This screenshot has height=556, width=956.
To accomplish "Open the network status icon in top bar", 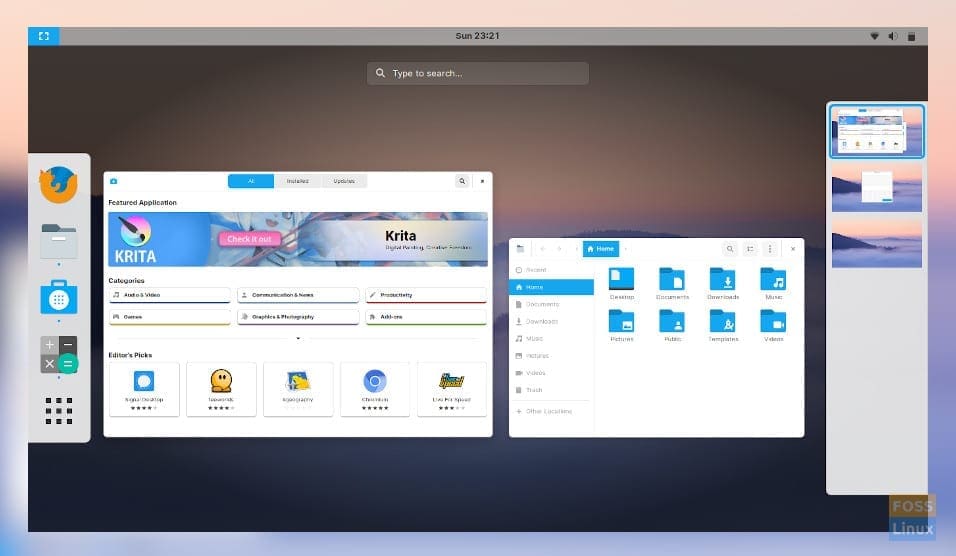I will click(874, 36).
